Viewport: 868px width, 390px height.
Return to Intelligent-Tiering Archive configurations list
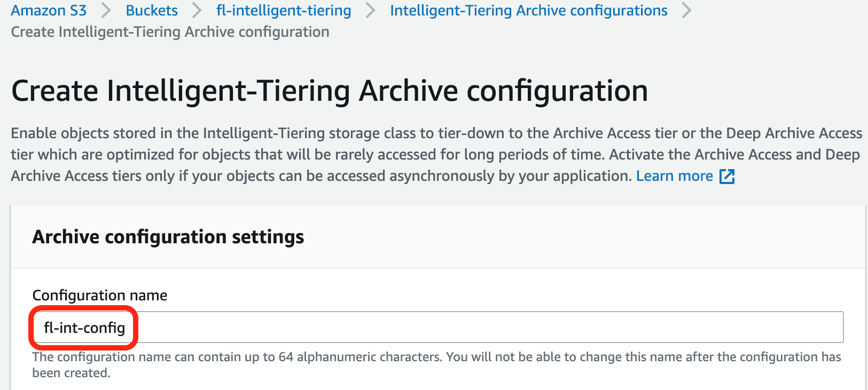528,11
